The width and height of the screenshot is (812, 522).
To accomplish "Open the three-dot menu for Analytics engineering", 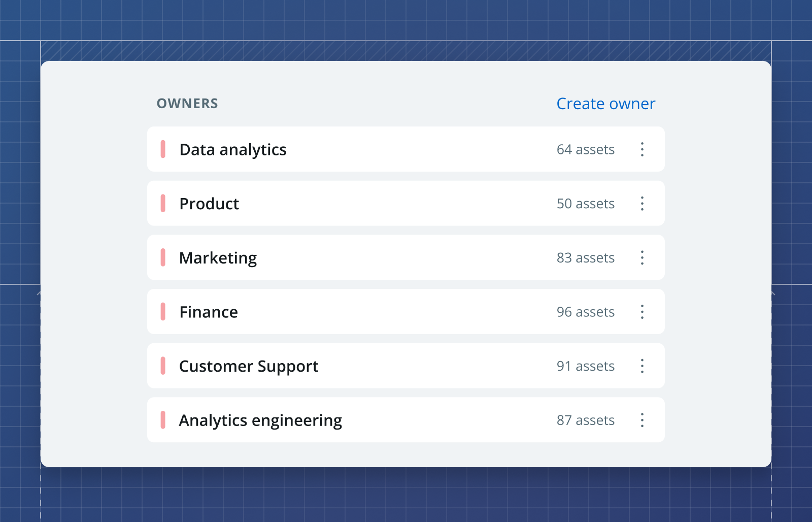I will (x=642, y=420).
